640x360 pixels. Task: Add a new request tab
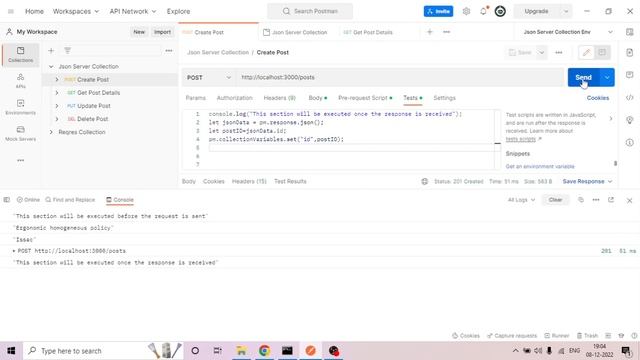click(429, 32)
